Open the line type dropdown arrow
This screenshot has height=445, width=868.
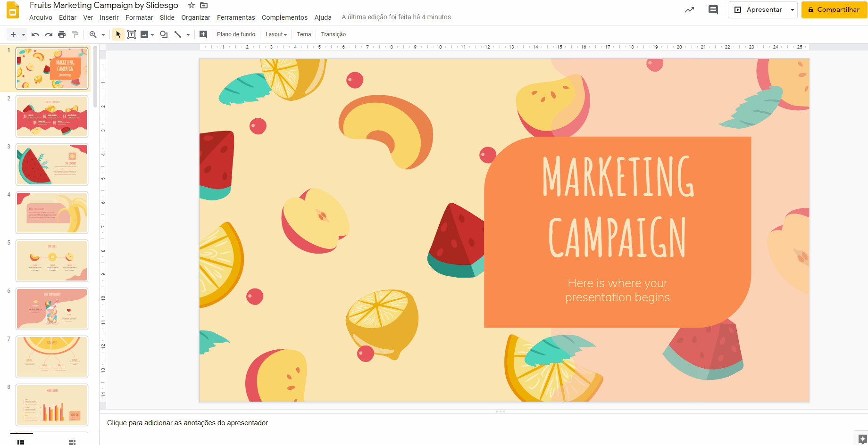point(188,34)
